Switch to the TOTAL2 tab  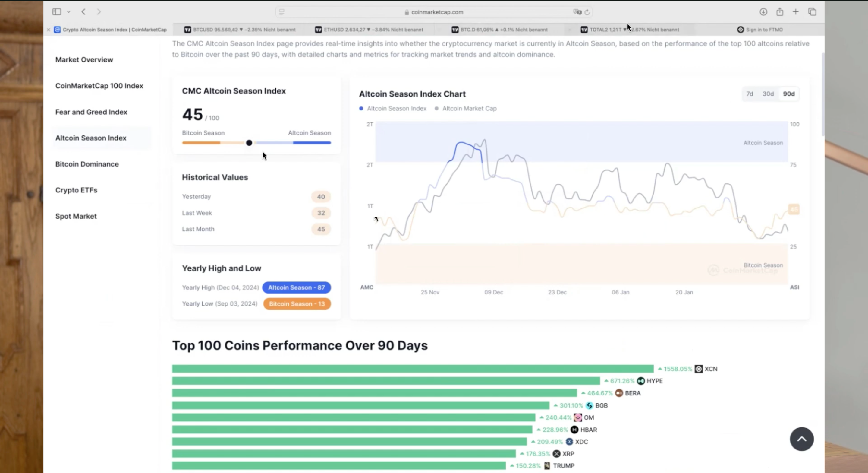pyautogui.click(x=629, y=30)
